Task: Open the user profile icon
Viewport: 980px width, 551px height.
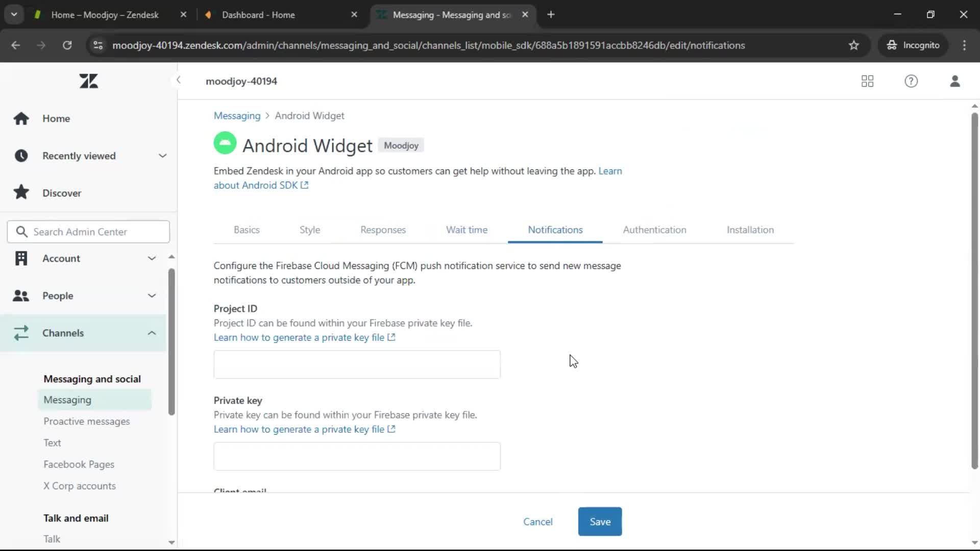Action: 954,81
